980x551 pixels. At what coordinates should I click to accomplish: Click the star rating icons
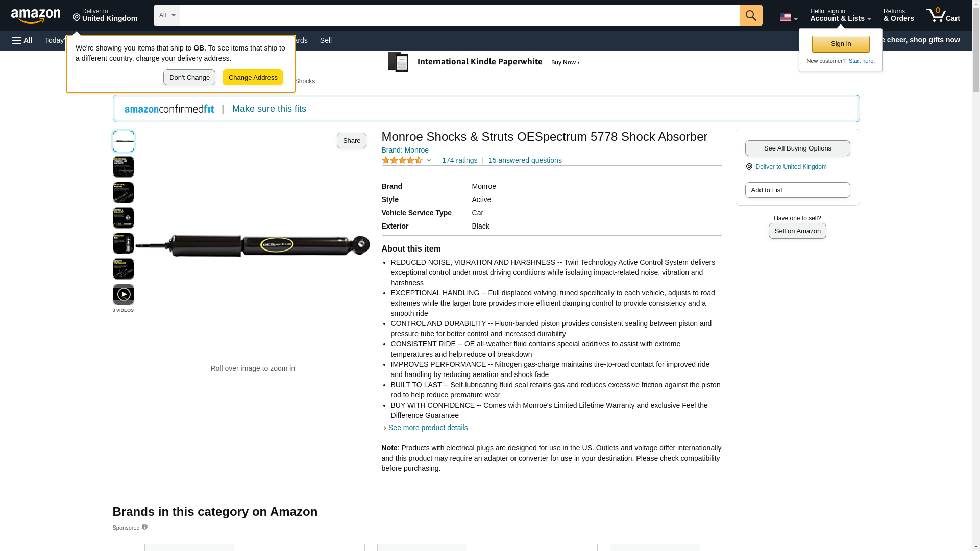point(402,160)
